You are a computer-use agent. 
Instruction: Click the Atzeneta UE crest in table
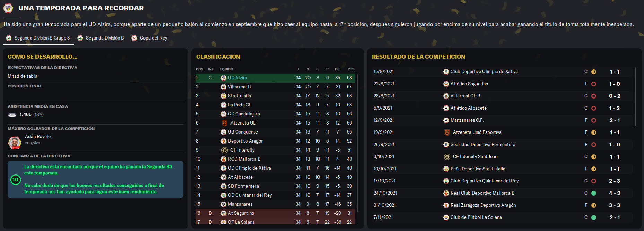pyautogui.click(x=225, y=123)
